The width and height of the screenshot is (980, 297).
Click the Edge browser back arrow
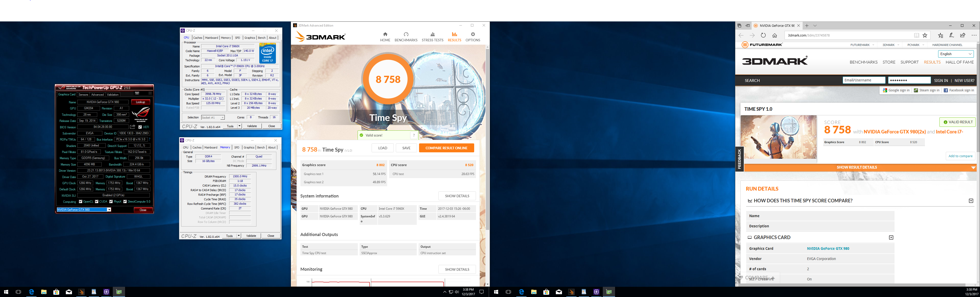741,35
